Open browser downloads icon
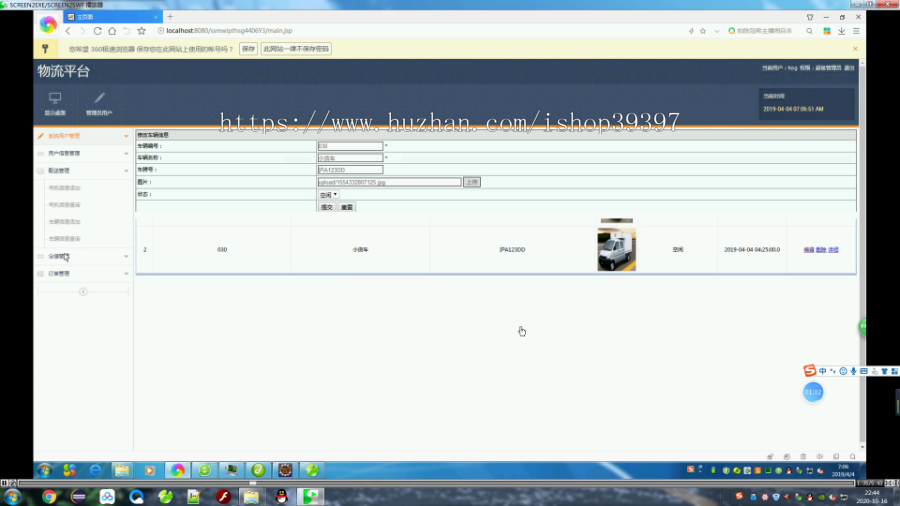 (x=841, y=31)
